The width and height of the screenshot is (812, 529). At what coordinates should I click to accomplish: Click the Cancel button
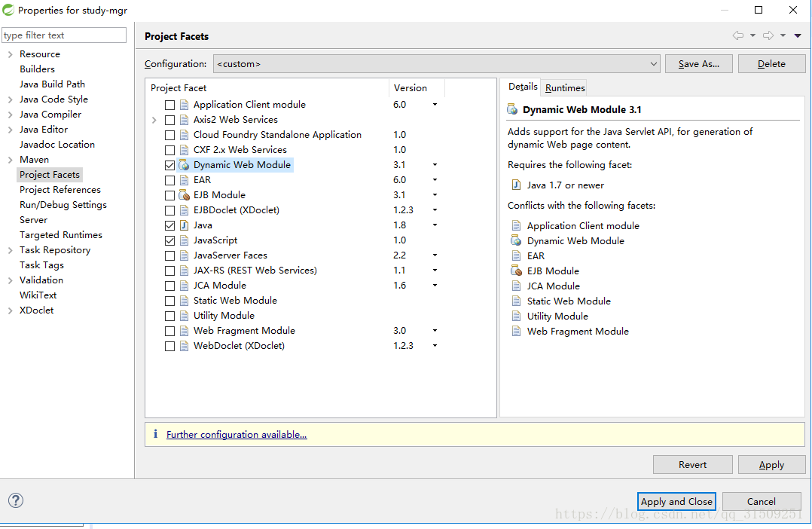(762, 501)
